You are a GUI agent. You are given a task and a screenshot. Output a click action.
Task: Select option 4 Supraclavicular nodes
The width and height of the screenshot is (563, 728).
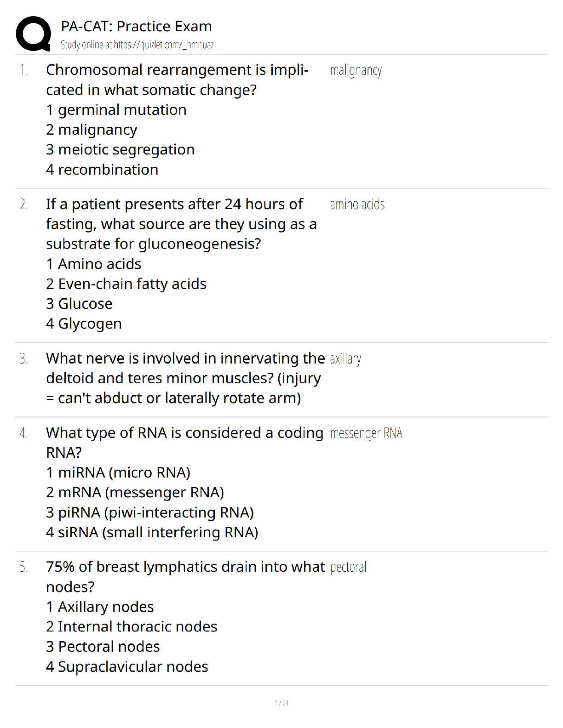click(x=127, y=666)
